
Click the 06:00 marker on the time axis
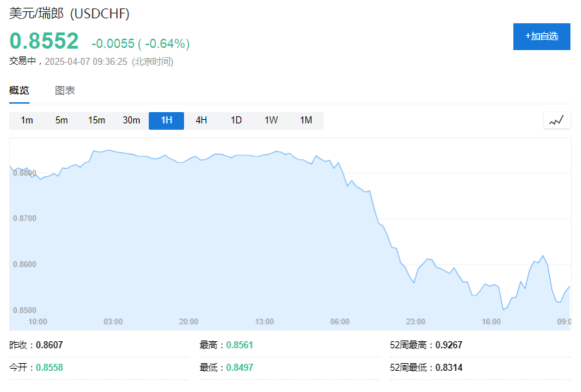pyautogui.click(x=340, y=321)
